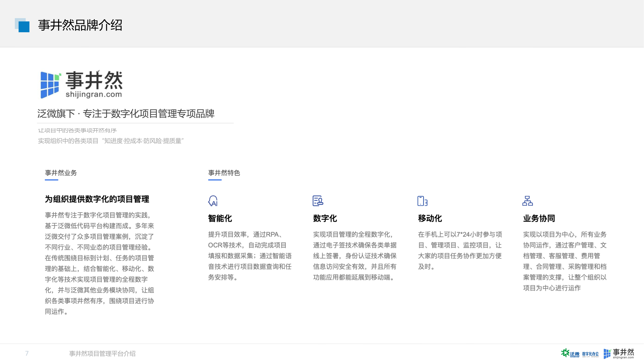Viewport: 644px width, 362px height.
Task: Click the AI head icon above 智能化
Action: point(213,201)
